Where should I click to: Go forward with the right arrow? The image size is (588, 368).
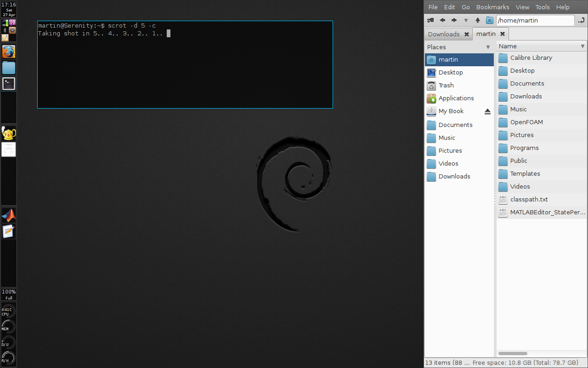(454, 20)
